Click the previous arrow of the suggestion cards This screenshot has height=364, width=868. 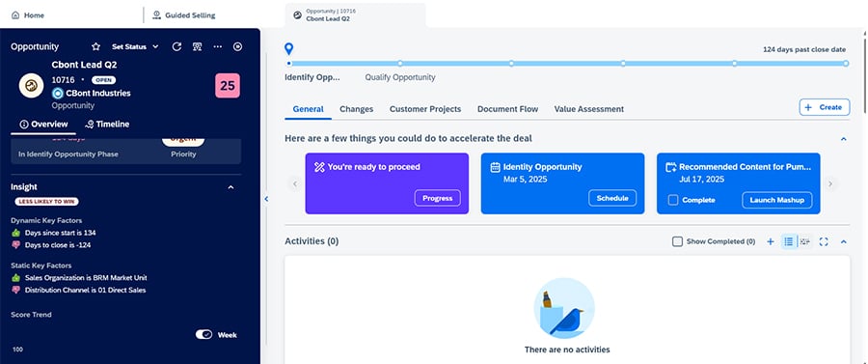coord(295,184)
